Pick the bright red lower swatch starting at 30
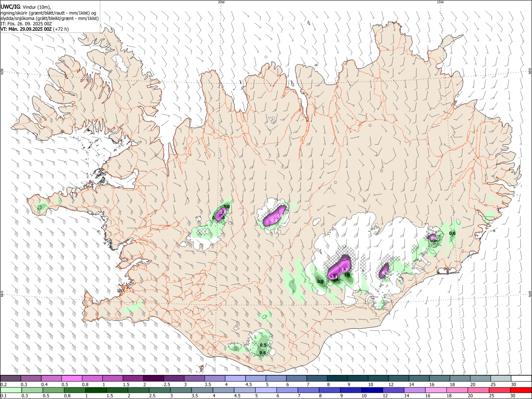Screen dimensions: 532x399 (521, 390)
